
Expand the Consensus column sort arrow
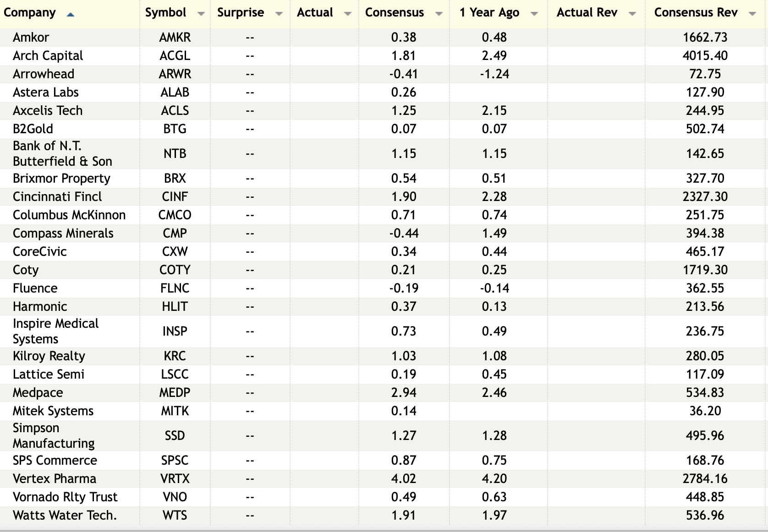pos(439,14)
